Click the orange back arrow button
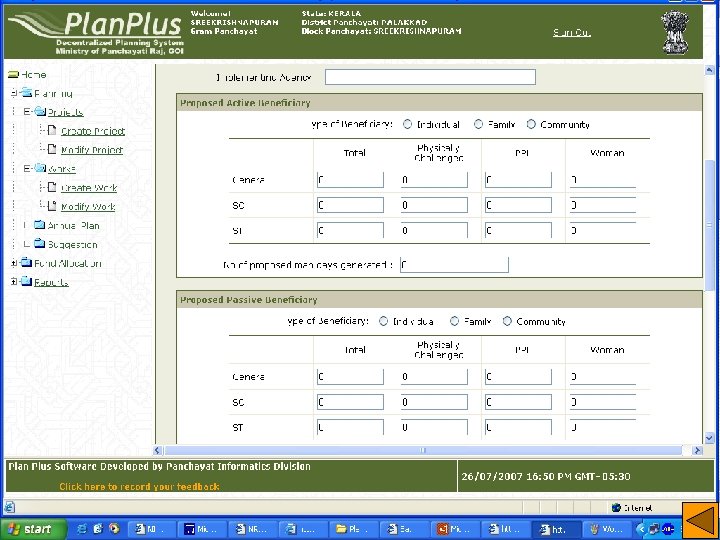 pyautogui.click(x=700, y=521)
